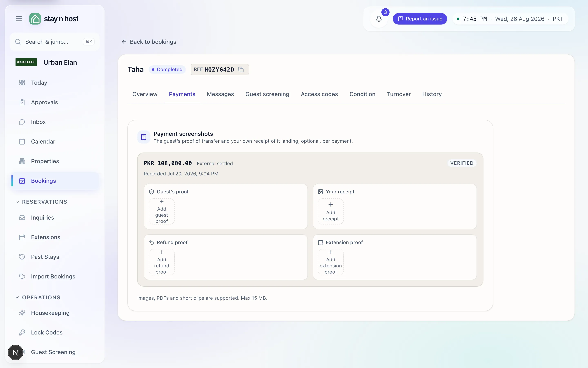Screen dimensions: 588x368
Task: Switch to the Overview tab
Action: coord(145,94)
